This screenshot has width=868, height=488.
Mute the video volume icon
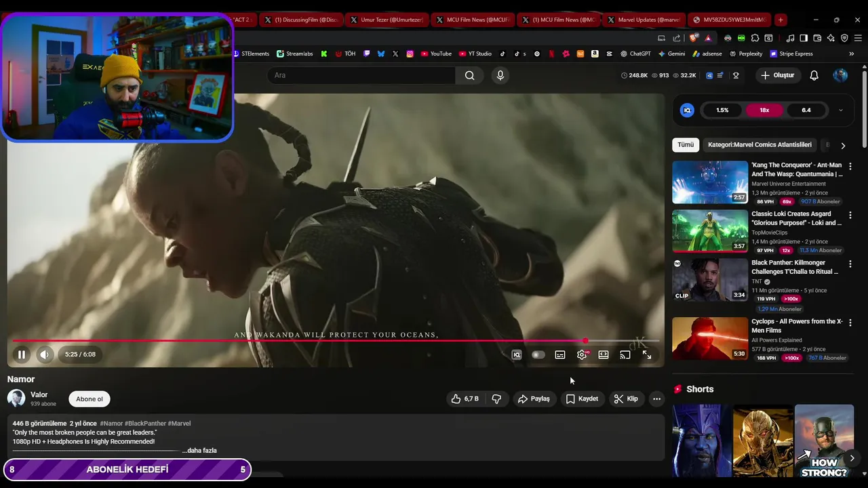(x=44, y=354)
